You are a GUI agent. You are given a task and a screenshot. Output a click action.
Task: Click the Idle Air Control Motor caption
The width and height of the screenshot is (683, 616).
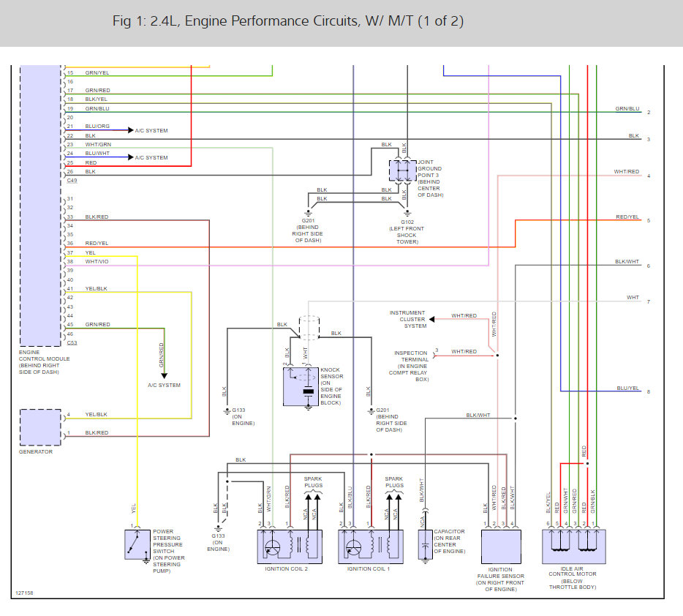click(x=573, y=578)
